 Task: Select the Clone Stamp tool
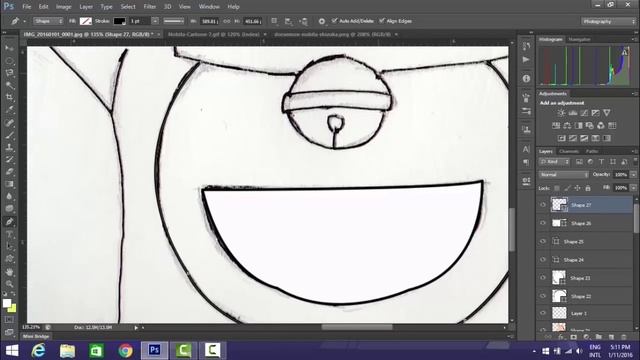pos(9,147)
